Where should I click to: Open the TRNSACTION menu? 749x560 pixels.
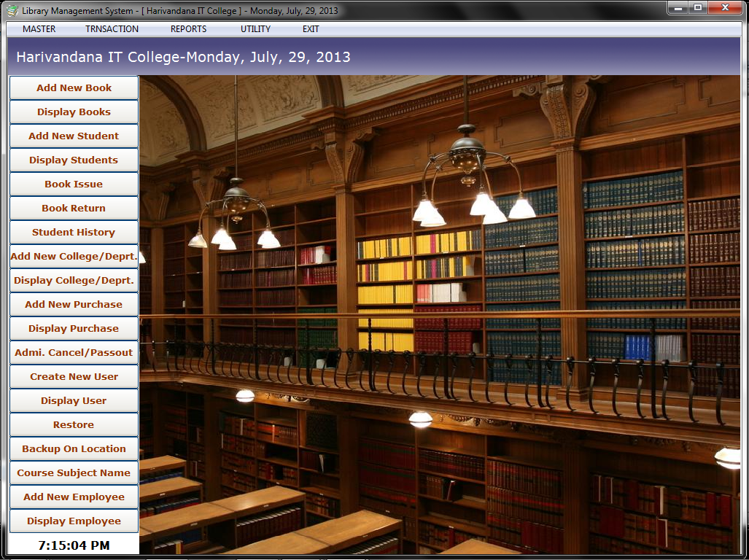click(x=112, y=29)
